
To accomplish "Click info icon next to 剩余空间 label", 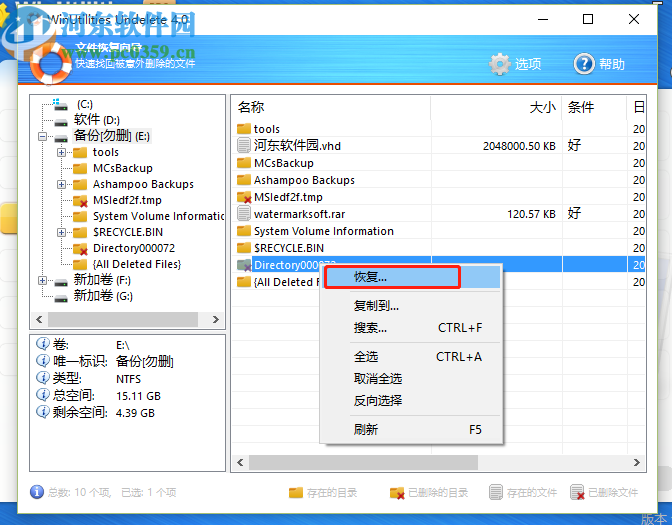I will point(43,411).
